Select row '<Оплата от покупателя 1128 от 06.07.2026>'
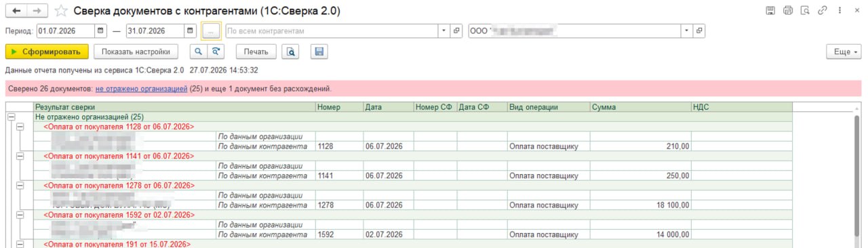The width and height of the screenshot is (868, 248). (119, 127)
